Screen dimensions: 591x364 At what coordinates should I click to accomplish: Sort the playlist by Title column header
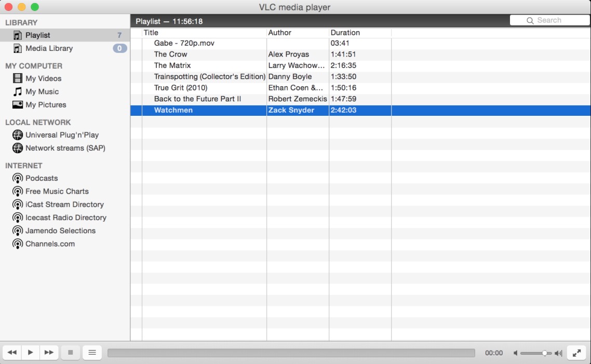[204, 33]
